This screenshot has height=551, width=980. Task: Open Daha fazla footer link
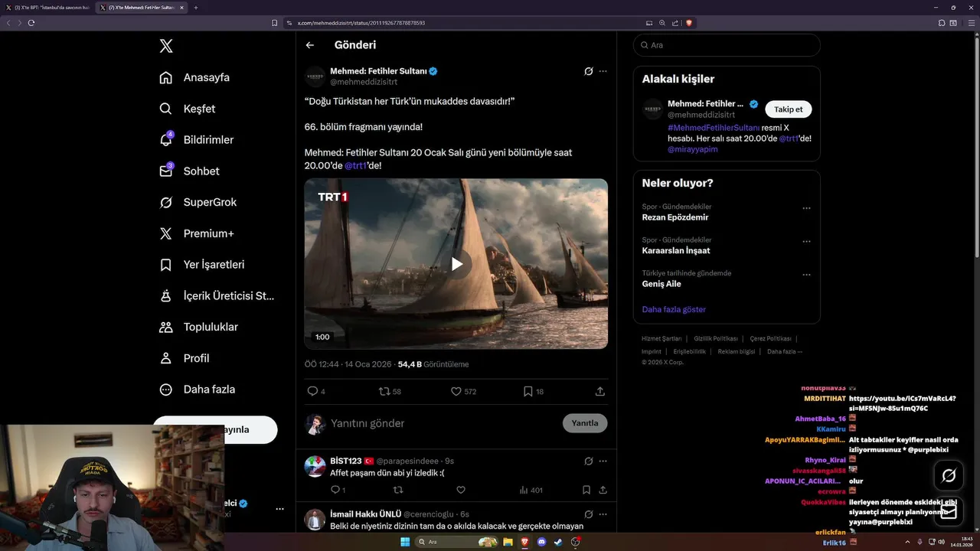pyautogui.click(x=785, y=351)
